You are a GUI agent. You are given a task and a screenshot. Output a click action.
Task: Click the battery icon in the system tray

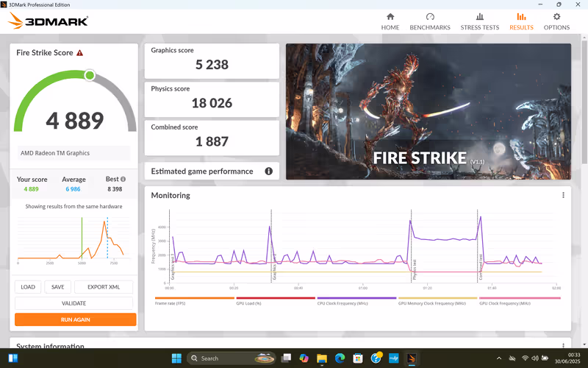(x=545, y=358)
